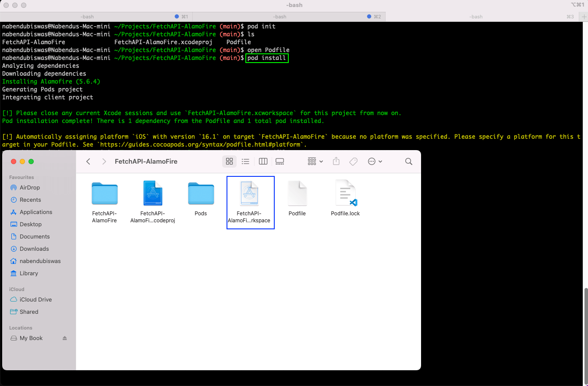Switch Finder to list view

pos(245,161)
